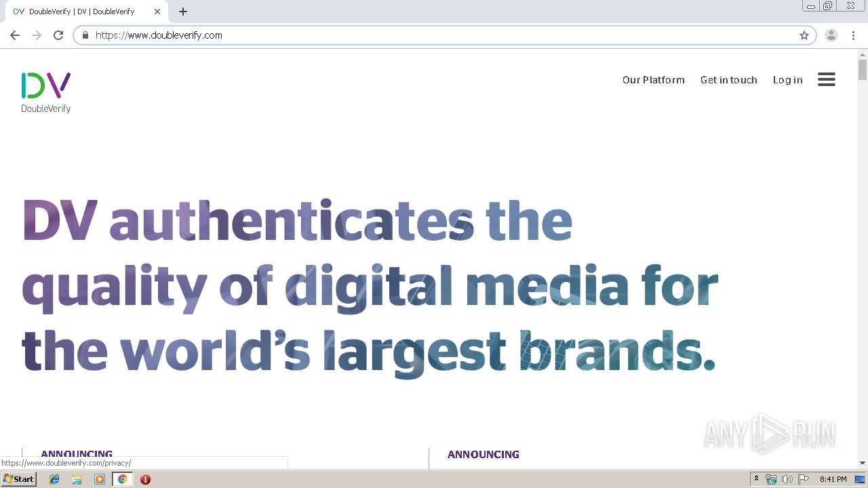
Task: Bookmark this page with the star icon
Action: click(x=804, y=35)
